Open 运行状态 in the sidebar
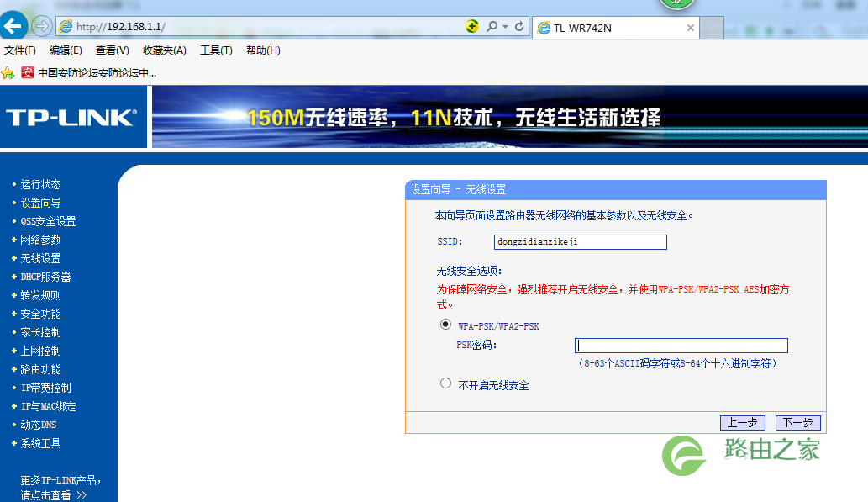 pyautogui.click(x=40, y=184)
